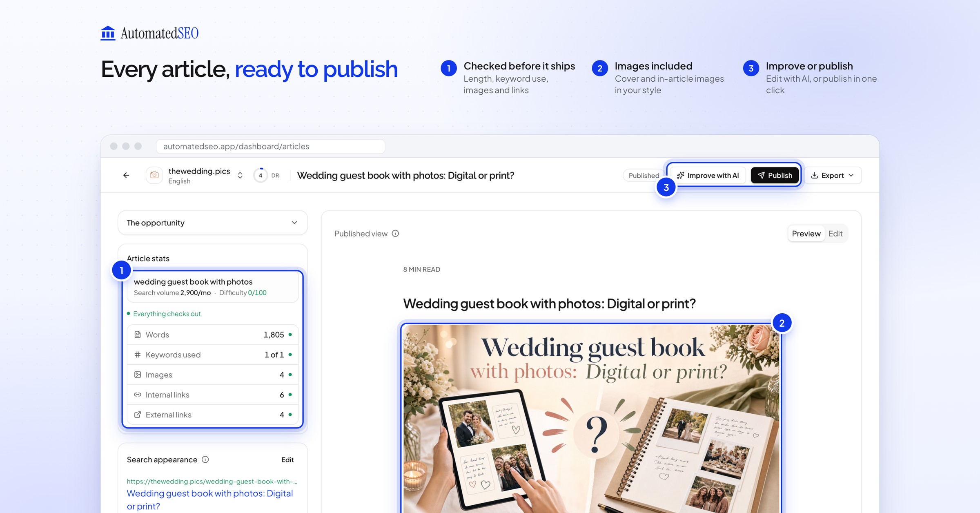
Task: Open the thewedding.pics URL in search preview
Action: [212, 481]
